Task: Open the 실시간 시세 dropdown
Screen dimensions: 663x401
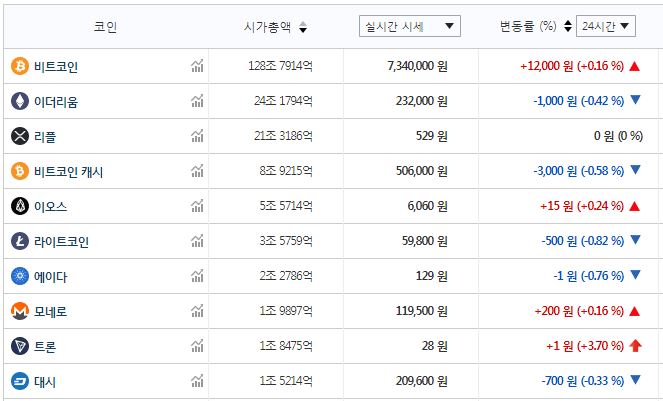Action: 409,26
